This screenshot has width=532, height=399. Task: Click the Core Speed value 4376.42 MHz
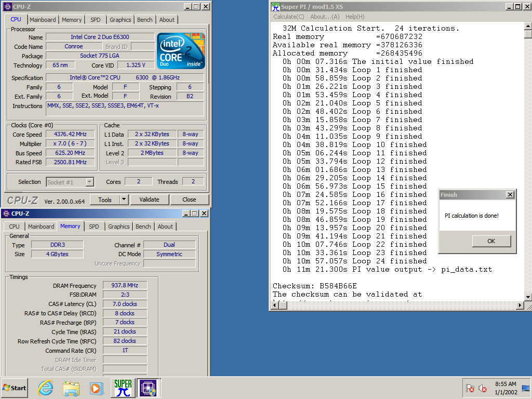[70, 134]
